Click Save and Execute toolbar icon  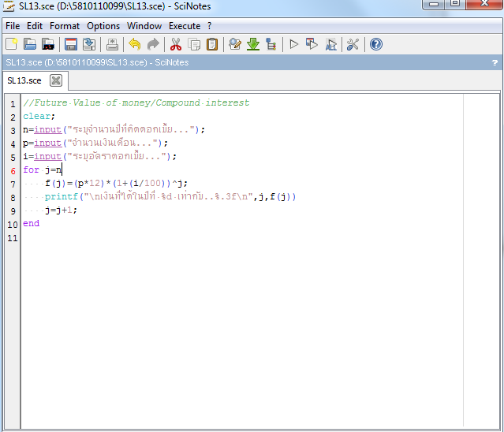tap(312, 44)
